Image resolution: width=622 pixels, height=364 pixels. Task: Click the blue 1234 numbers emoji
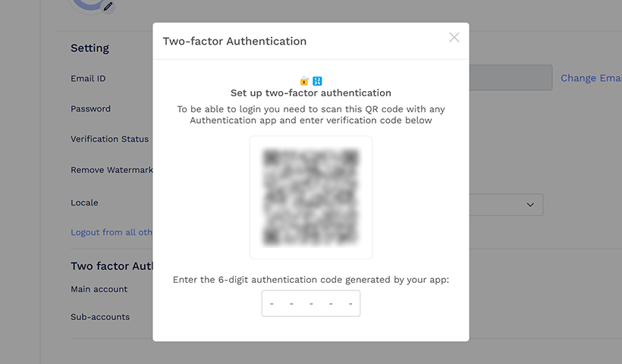point(317,80)
